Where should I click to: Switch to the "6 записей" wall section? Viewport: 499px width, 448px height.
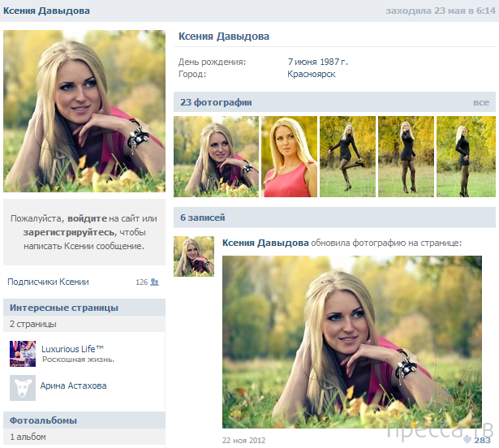[202, 218]
